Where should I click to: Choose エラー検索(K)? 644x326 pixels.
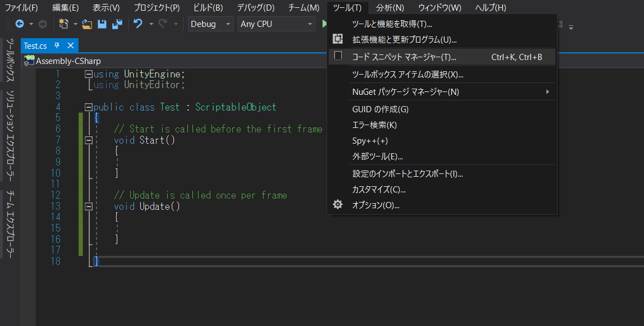pyautogui.click(x=442, y=125)
